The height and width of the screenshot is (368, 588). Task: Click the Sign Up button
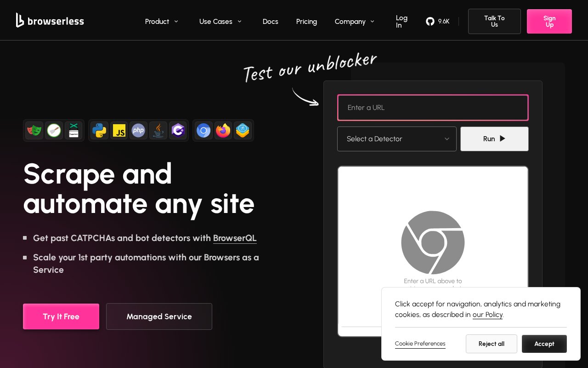click(x=549, y=21)
